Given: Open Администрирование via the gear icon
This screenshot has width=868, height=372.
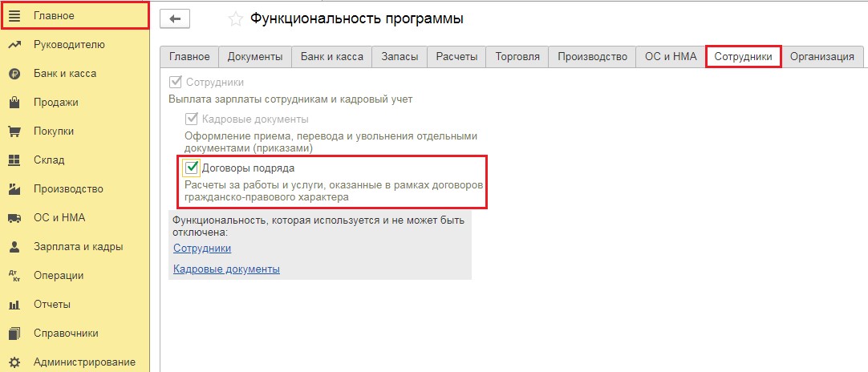Looking at the screenshot, I should click(14, 362).
